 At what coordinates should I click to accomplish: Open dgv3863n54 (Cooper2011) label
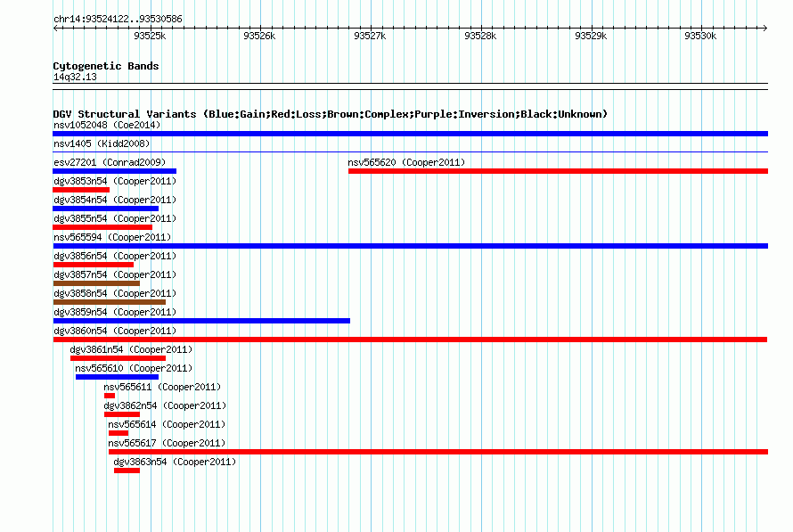pos(175,462)
